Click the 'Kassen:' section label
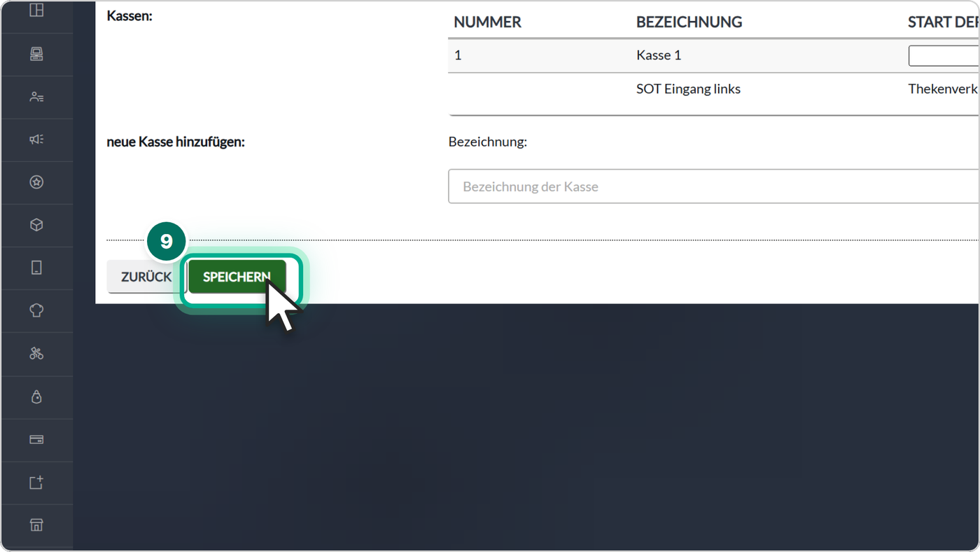 pos(129,15)
